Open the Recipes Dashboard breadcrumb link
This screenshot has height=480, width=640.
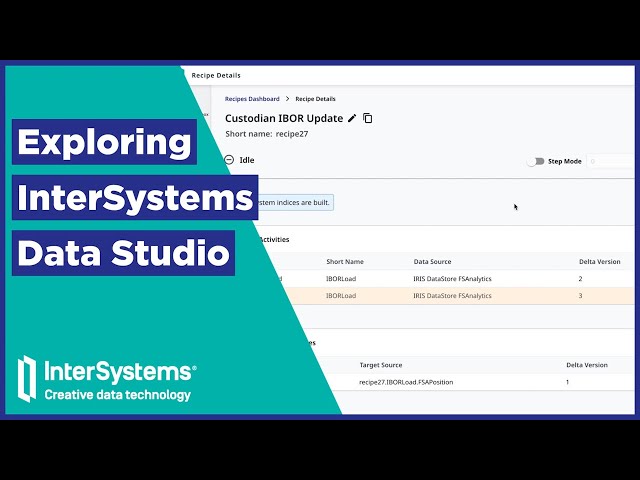pos(252,99)
